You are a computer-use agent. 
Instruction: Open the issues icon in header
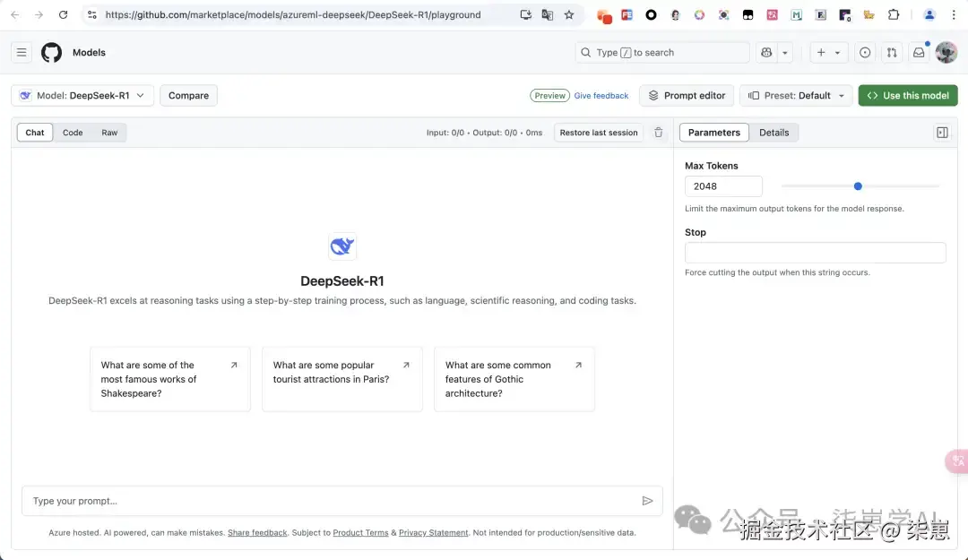[x=865, y=53]
